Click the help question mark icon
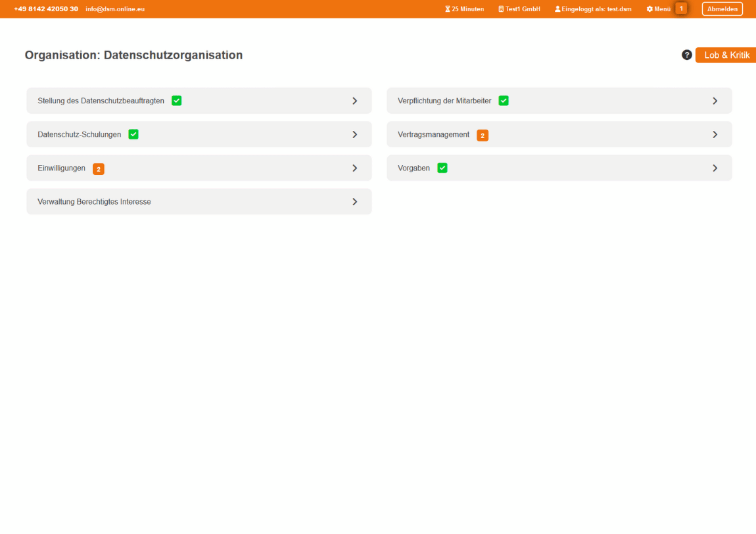This screenshot has height=534, width=756. tap(687, 55)
